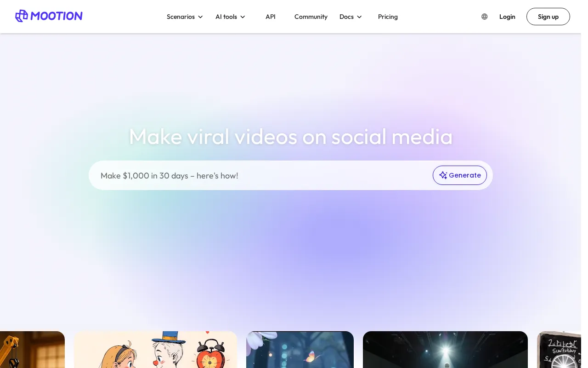588x368 pixels.
Task: Expand the Docs dropdown menu
Action: tap(351, 17)
